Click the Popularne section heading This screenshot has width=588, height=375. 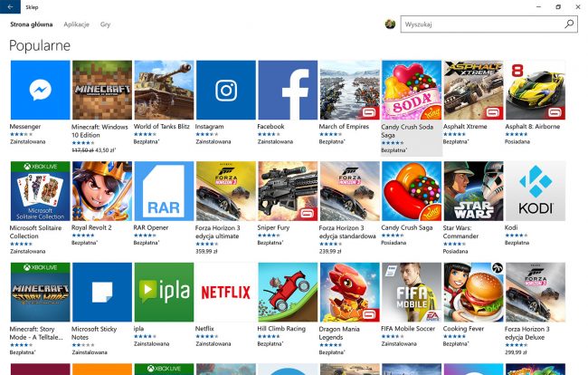point(40,45)
